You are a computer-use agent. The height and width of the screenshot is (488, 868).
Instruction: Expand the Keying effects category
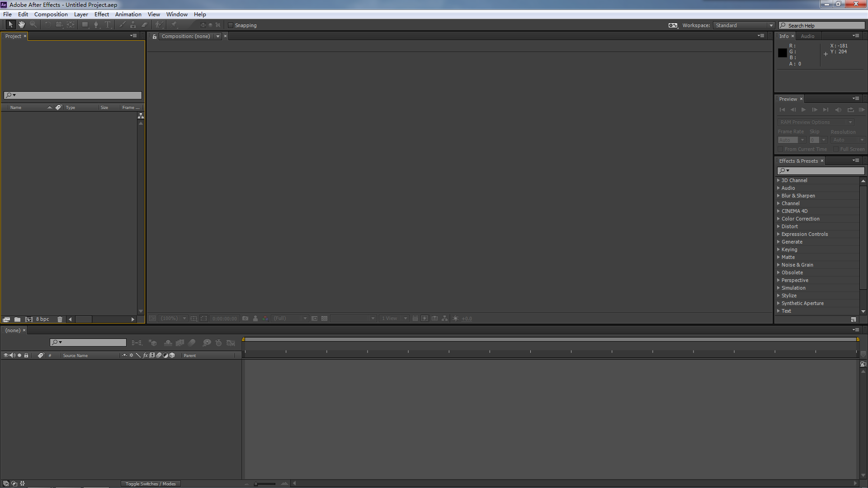point(778,249)
